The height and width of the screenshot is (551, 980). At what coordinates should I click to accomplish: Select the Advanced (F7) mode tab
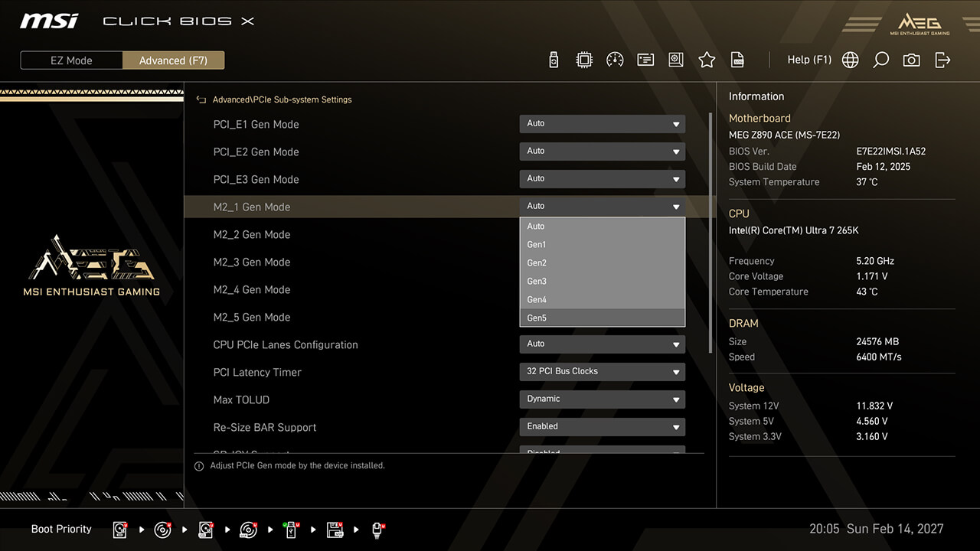point(173,60)
